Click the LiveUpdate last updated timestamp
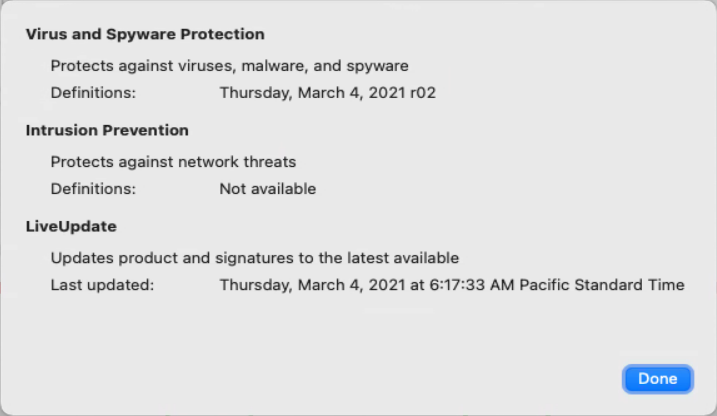717x416 pixels. 452,285
